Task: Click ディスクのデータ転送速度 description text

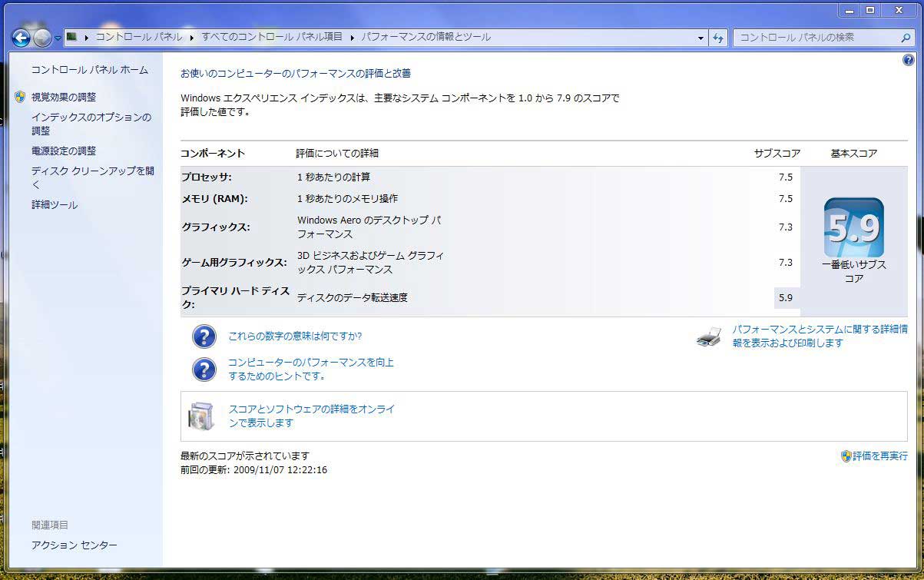Action: click(x=353, y=298)
